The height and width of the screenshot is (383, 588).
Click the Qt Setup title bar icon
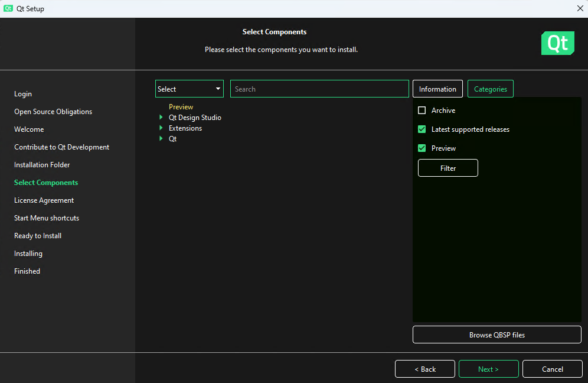pos(8,8)
